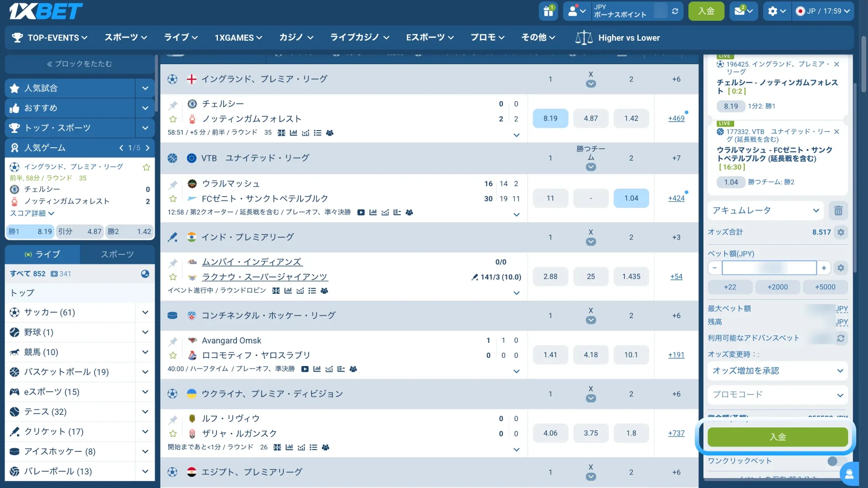Deselect odds 1.04 for FC Zenit
This screenshot has height=488, width=868.
[631, 198]
